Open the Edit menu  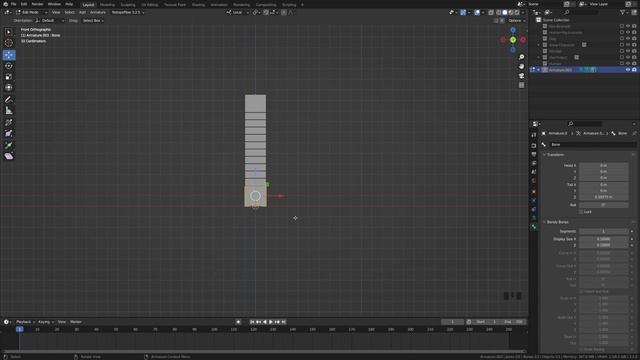(24, 4)
